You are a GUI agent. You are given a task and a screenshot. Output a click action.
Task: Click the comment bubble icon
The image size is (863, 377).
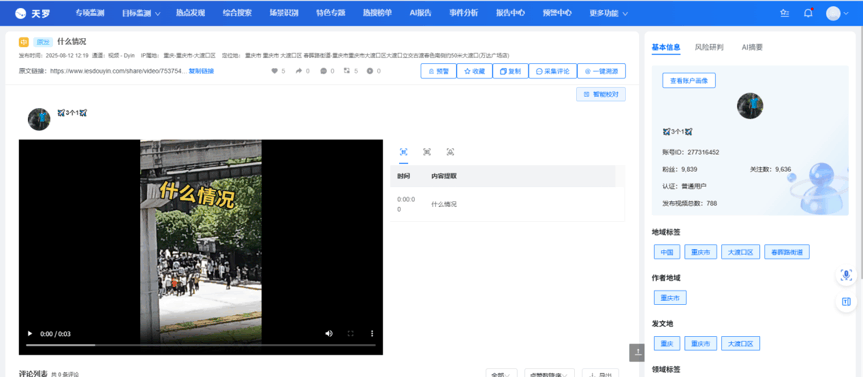tap(324, 71)
